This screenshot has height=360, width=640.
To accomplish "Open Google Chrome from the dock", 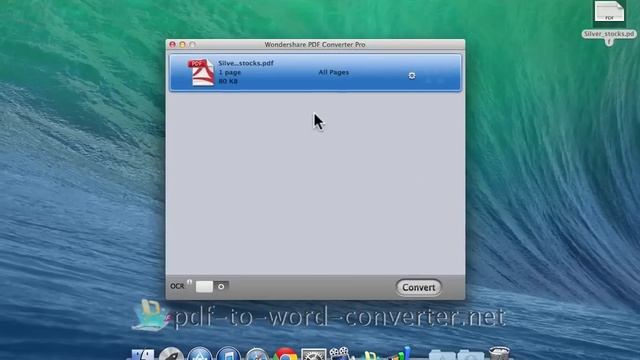I will [x=285, y=354].
